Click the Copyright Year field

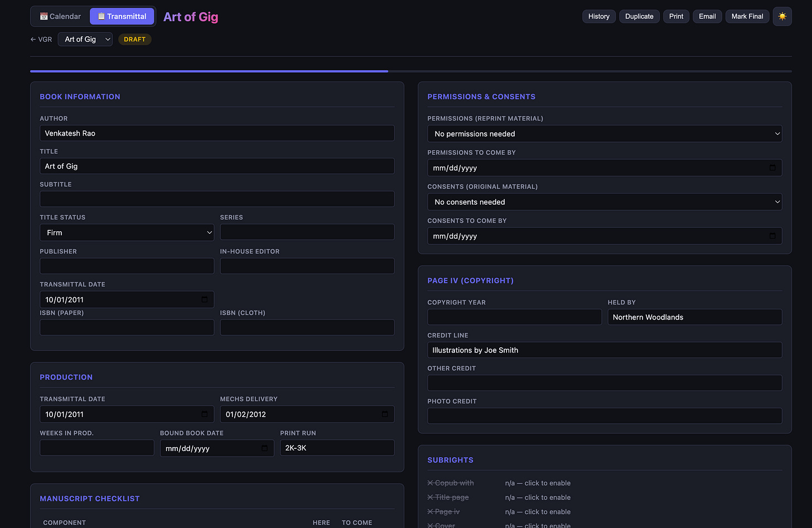pyautogui.click(x=514, y=317)
